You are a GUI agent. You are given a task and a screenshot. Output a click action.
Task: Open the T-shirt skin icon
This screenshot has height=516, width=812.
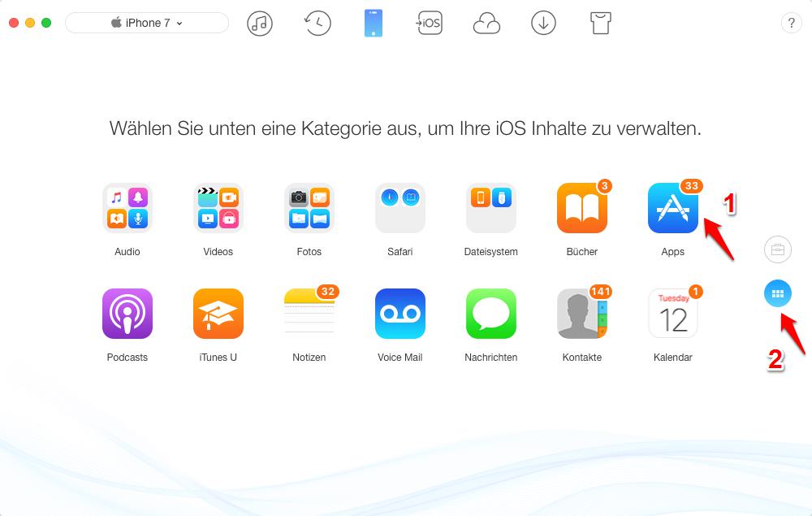tap(601, 24)
